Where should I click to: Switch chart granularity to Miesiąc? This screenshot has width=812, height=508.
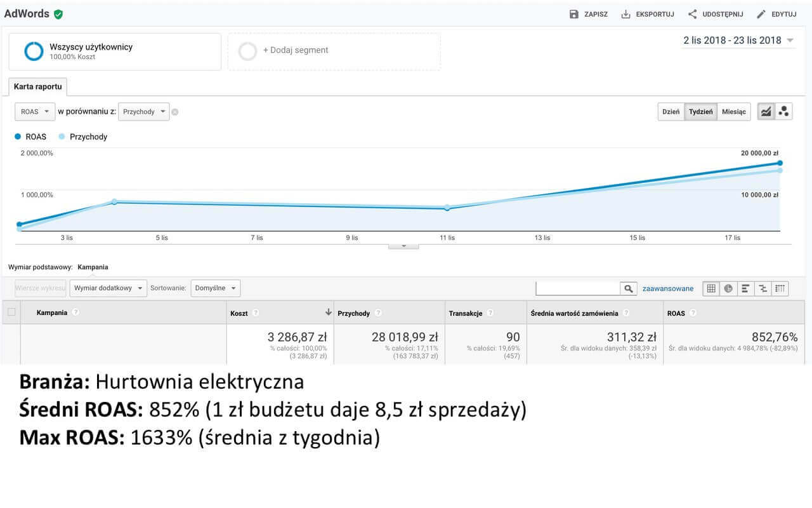(733, 112)
